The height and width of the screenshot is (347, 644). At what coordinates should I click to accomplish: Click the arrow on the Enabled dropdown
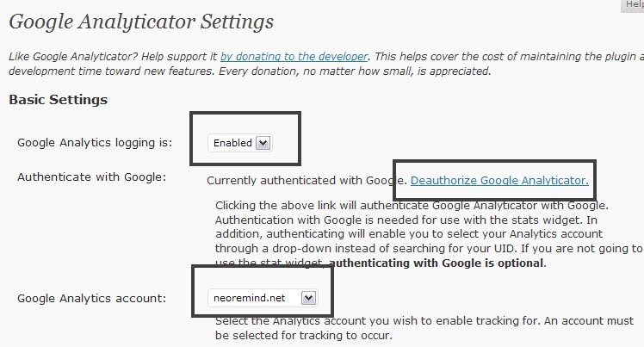[263, 143]
